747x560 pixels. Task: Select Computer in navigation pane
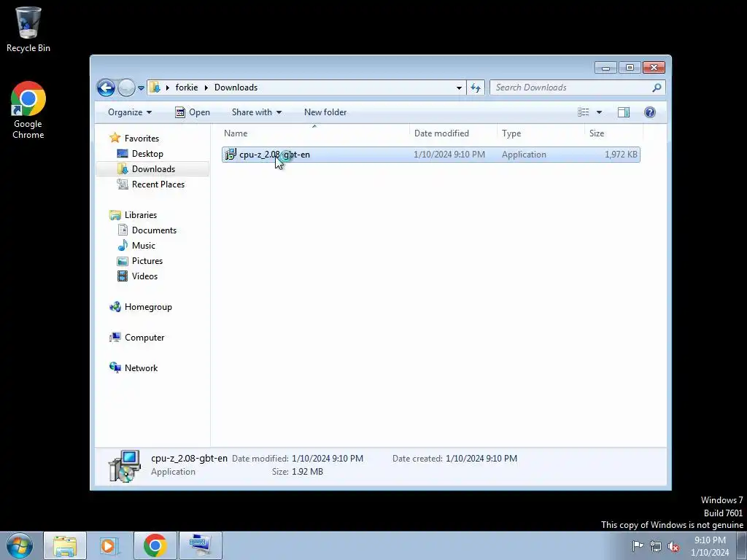pyautogui.click(x=138, y=337)
